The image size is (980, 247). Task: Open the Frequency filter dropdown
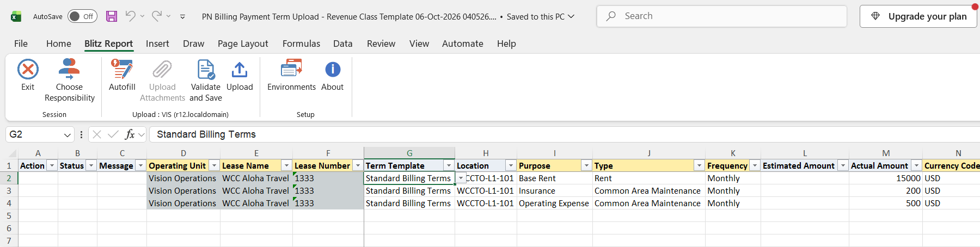[x=755, y=165]
